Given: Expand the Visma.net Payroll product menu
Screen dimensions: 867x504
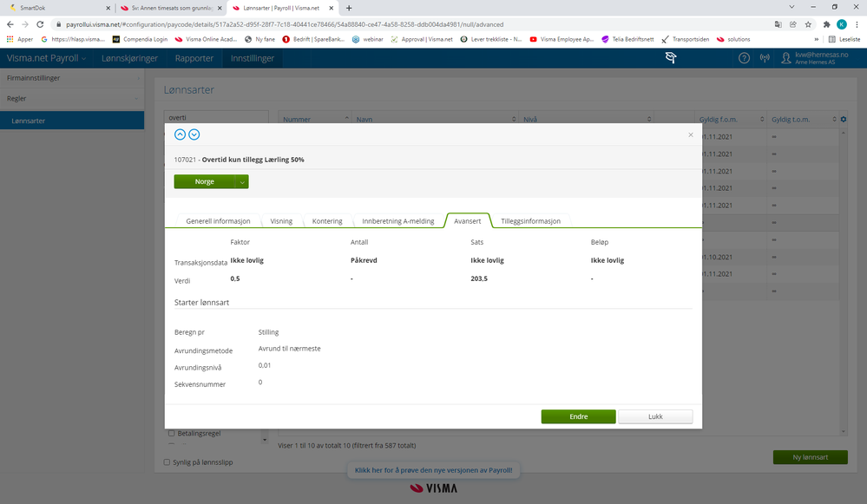Looking at the screenshot, I should point(47,58).
